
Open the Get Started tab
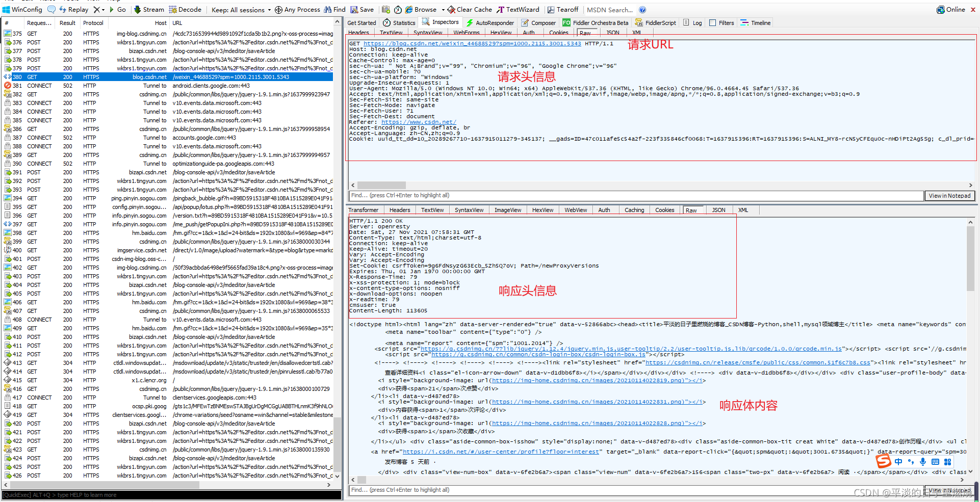point(362,22)
